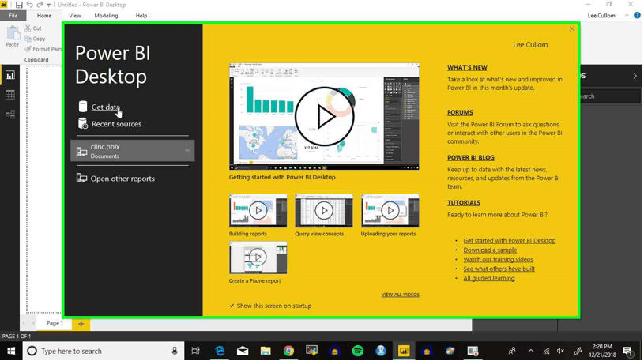
Task: Open File Explorer from taskbar
Action: 266,352
